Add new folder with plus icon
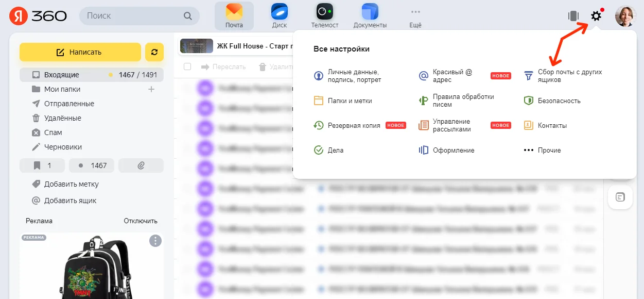 [x=151, y=89]
